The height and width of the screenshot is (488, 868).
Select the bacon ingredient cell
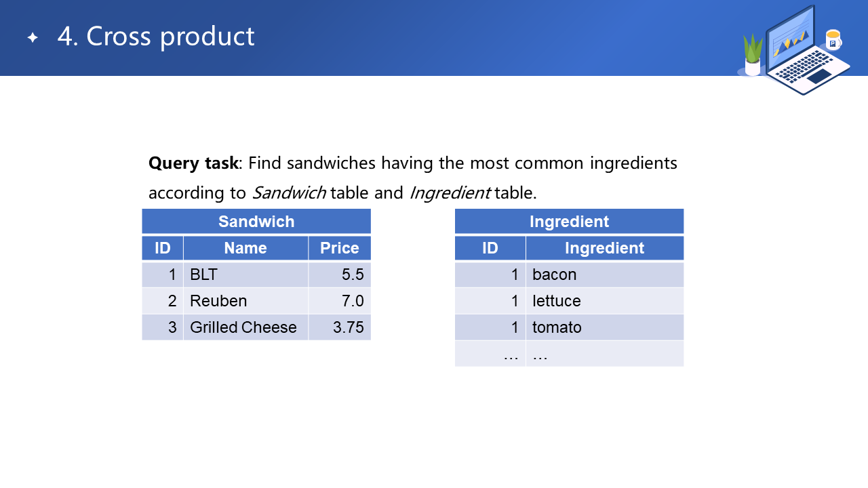click(604, 274)
